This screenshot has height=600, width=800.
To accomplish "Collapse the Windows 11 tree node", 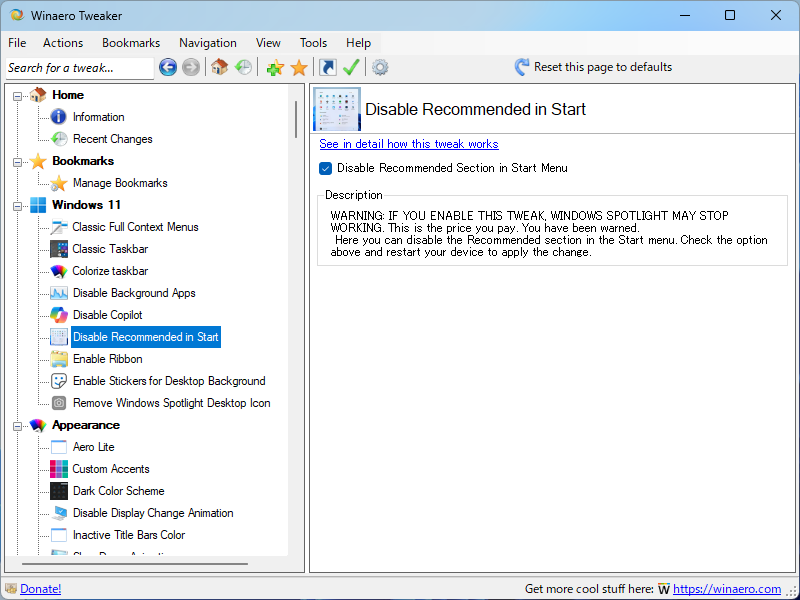I will (17, 206).
